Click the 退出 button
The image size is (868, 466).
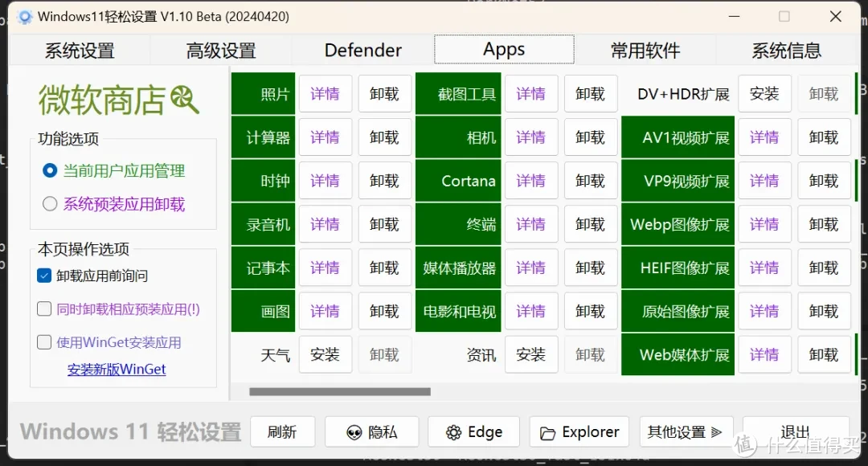796,431
